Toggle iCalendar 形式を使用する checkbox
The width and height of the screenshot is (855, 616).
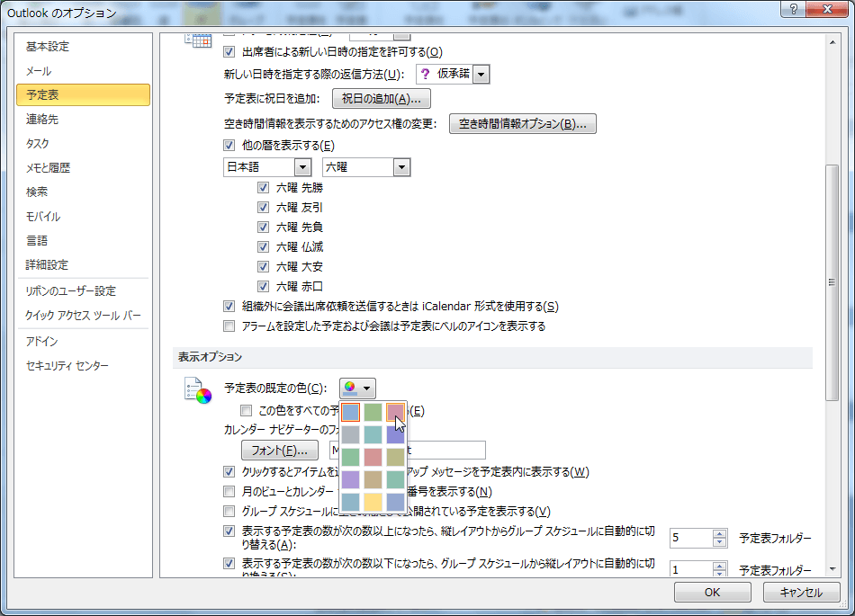(x=229, y=306)
